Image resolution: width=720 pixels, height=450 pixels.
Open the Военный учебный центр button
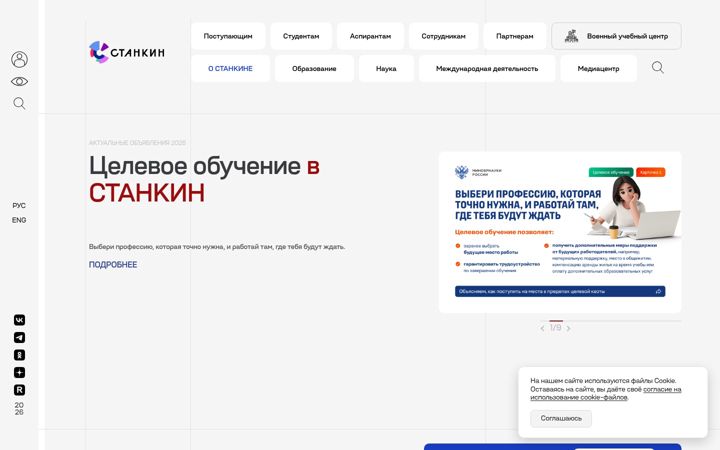coord(616,36)
